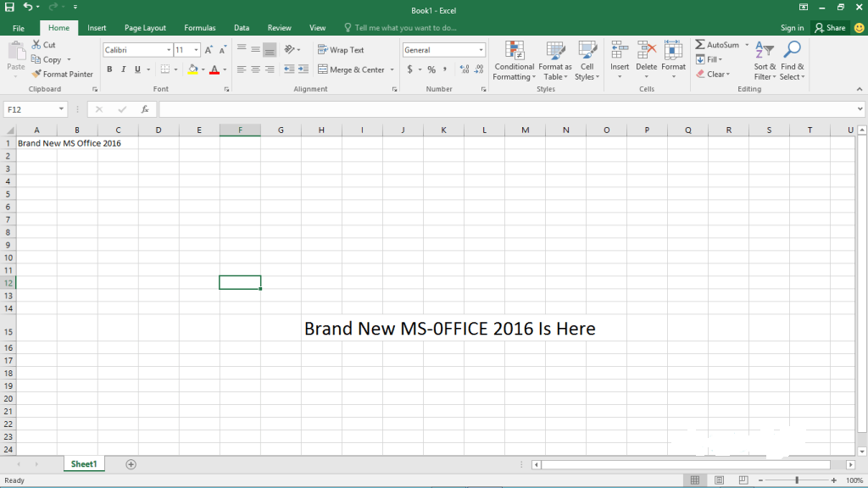The image size is (868, 488).
Task: Select the Format Painter brush
Action: (x=36, y=75)
